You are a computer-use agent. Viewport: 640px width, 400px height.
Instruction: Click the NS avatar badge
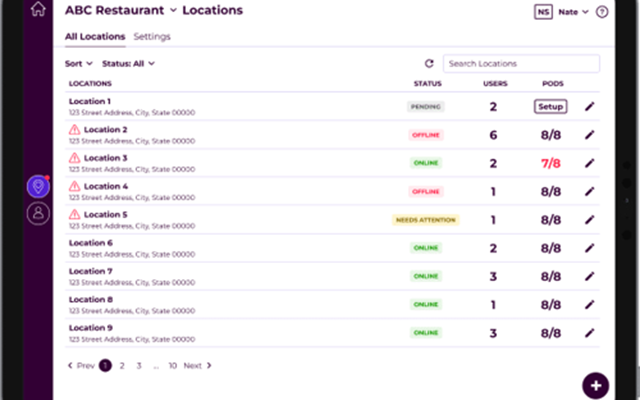click(x=543, y=12)
